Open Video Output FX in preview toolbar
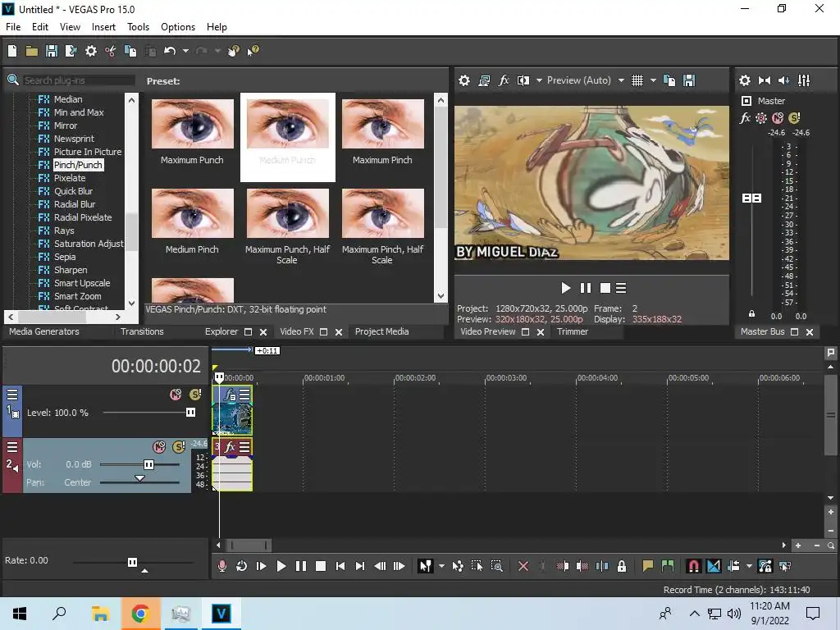The image size is (840, 630). (504, 80)
